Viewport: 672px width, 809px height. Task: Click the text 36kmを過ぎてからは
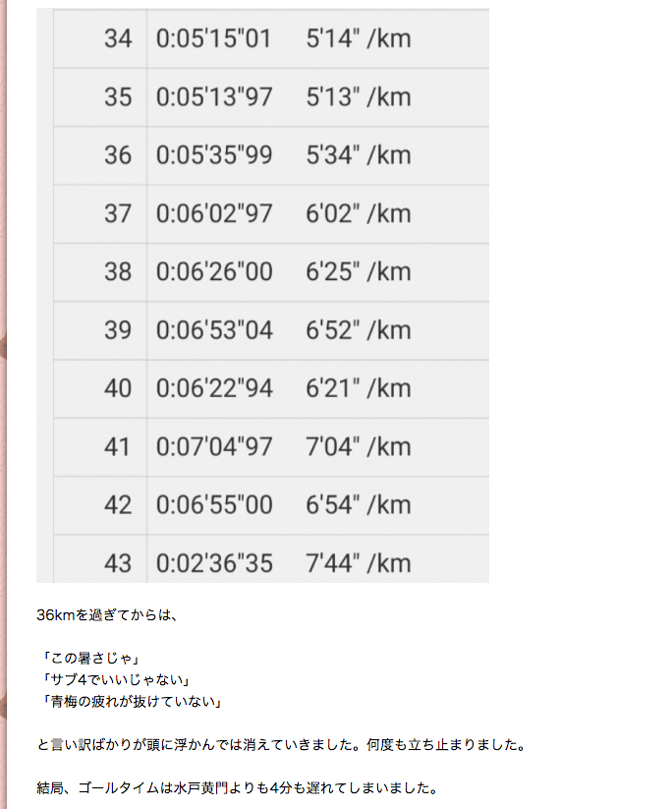107,615
